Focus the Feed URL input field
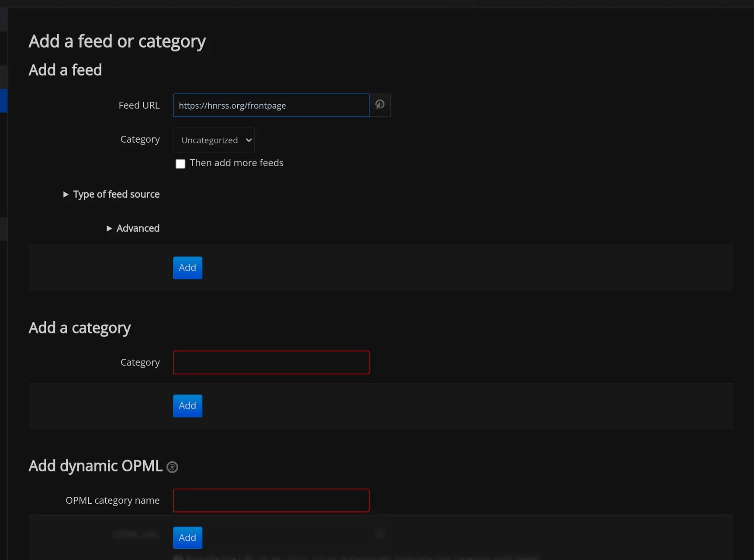754x560 pixels. (271, 105)
